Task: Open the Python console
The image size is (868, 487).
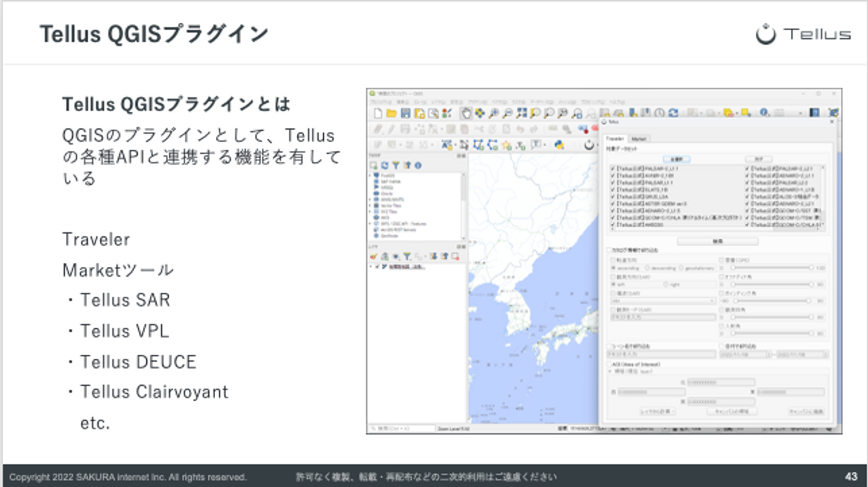Action: [559, 145]
